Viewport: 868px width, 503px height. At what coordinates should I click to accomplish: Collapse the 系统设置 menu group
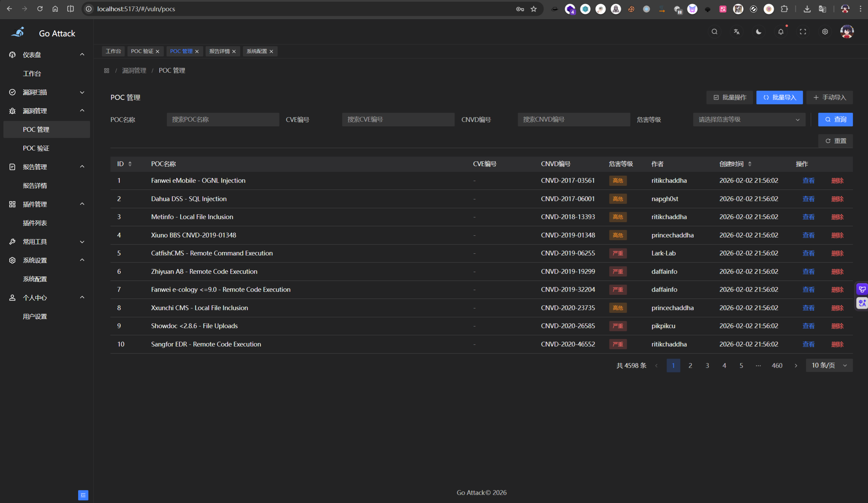[x=47, y=260]
